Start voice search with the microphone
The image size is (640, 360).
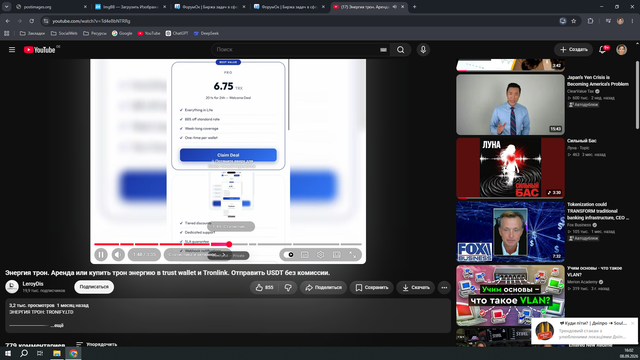[423, 50]
